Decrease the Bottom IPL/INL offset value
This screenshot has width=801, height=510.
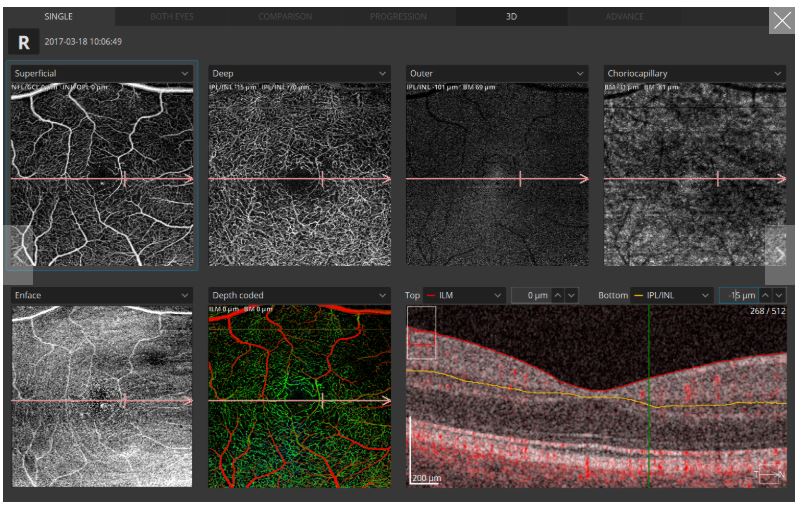[779, 296]
